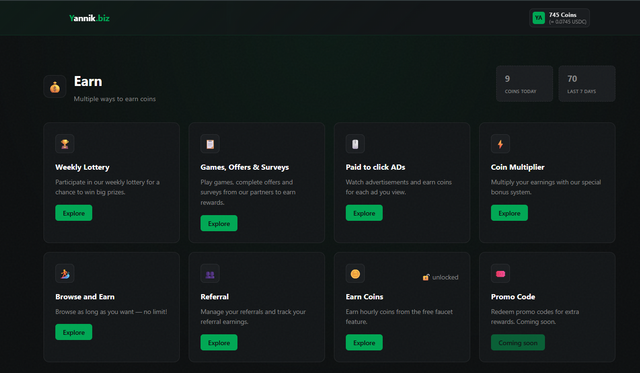Image resolution: width=640 pixels, height=373 pixels.
Task: Click the 'unlocked' status label
Action: (x=445, y=277)
